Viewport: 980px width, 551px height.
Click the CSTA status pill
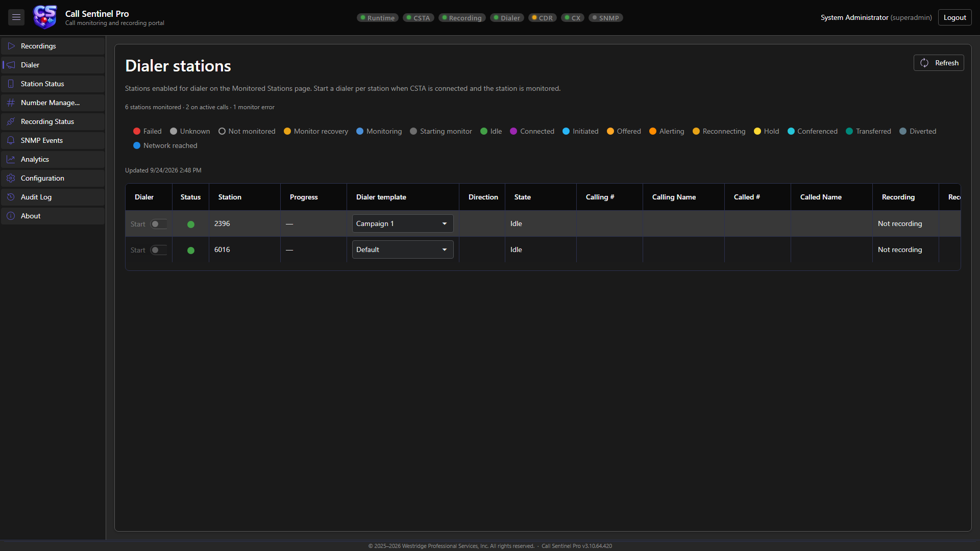point(419,18)
